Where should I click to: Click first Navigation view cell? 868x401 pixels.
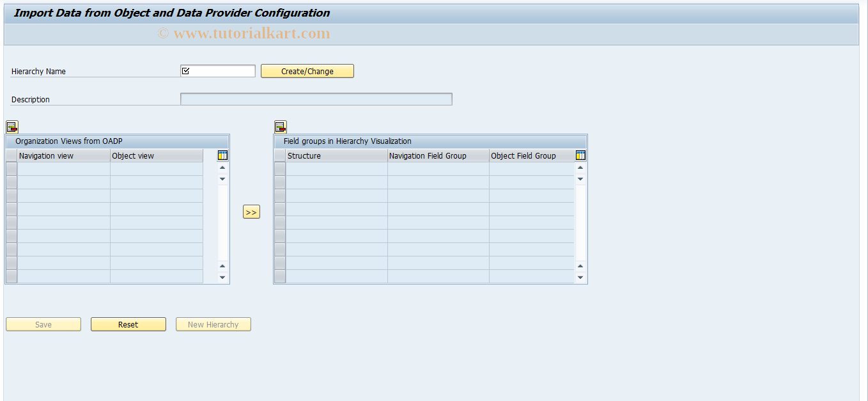(x=64, y=169)
